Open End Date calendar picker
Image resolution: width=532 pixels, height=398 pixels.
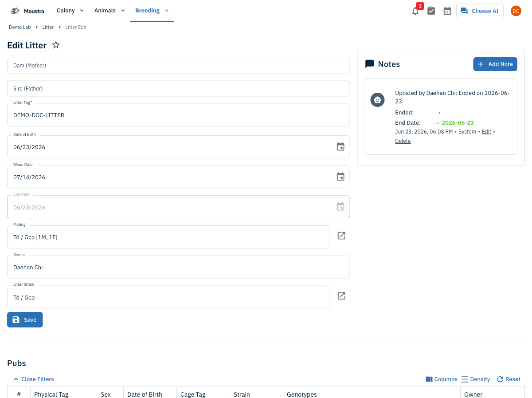point(340,207)
